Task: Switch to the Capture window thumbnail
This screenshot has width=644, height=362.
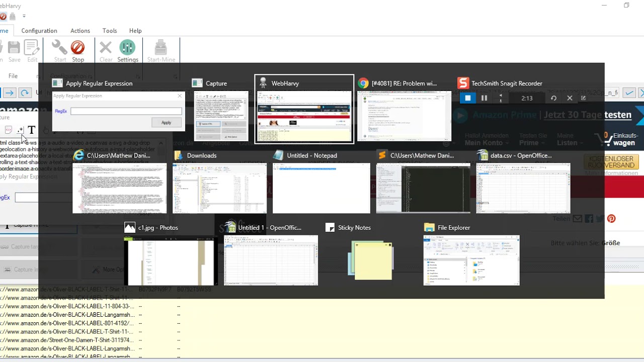Action: 221,116
